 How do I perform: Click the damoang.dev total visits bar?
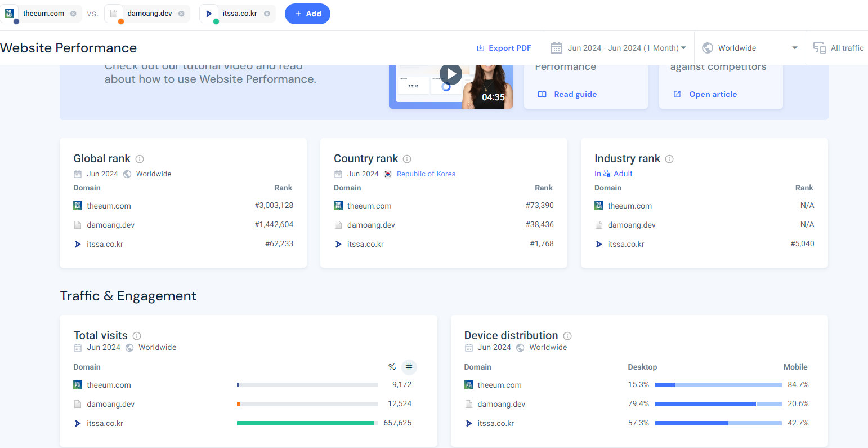307,404
